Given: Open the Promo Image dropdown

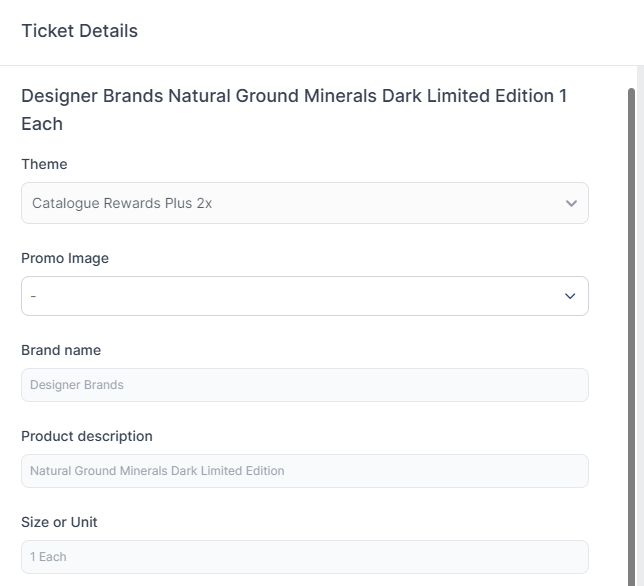Looking at the screenshot, I should pyautogui.click(x=305, y=296).
